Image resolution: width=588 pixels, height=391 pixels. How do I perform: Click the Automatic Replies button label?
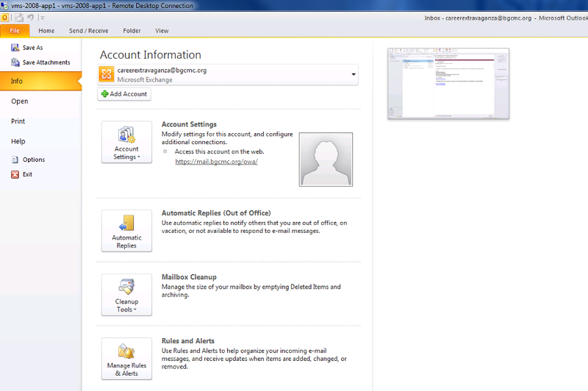click(126, 241)
